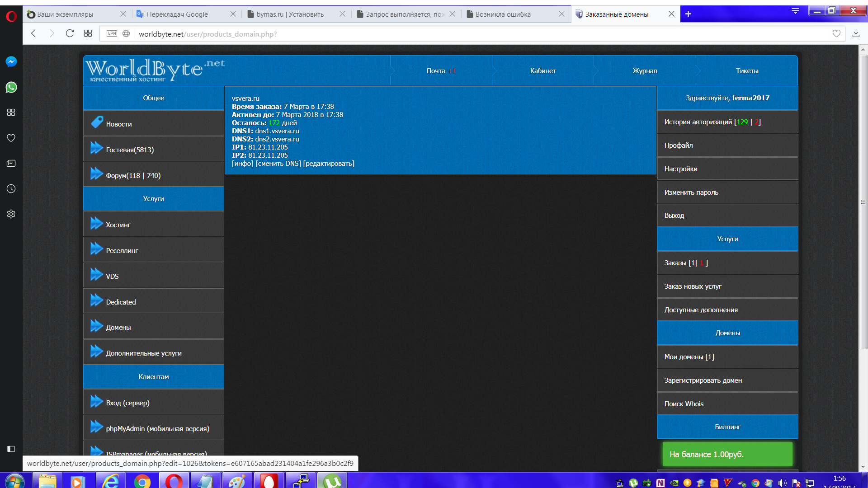The image size is (868, 488).
Task: Reload the current page
Action: [70, 33]
